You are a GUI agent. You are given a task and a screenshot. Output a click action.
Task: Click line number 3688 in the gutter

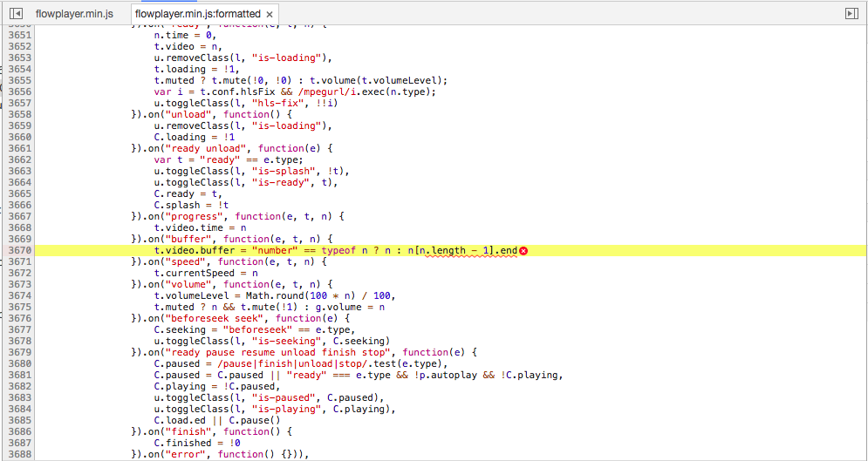tap(20, 454)
